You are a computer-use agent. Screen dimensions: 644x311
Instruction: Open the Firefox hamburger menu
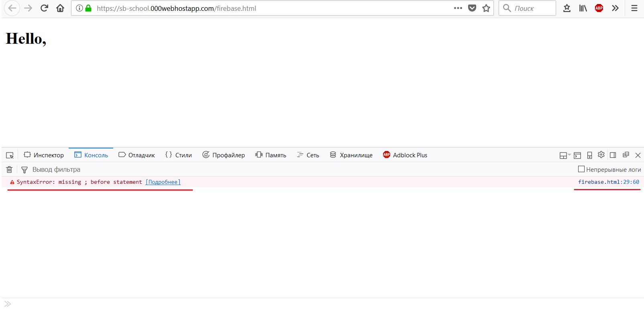634,8
